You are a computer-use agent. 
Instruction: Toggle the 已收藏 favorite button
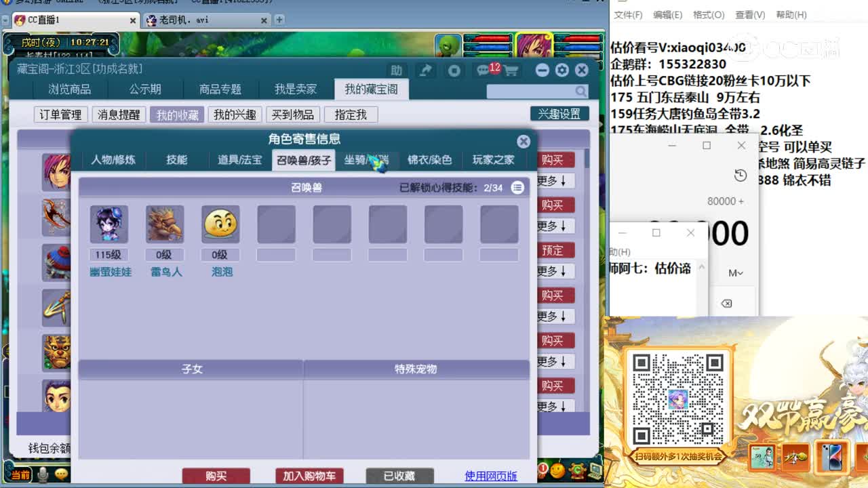pos(399,476)
